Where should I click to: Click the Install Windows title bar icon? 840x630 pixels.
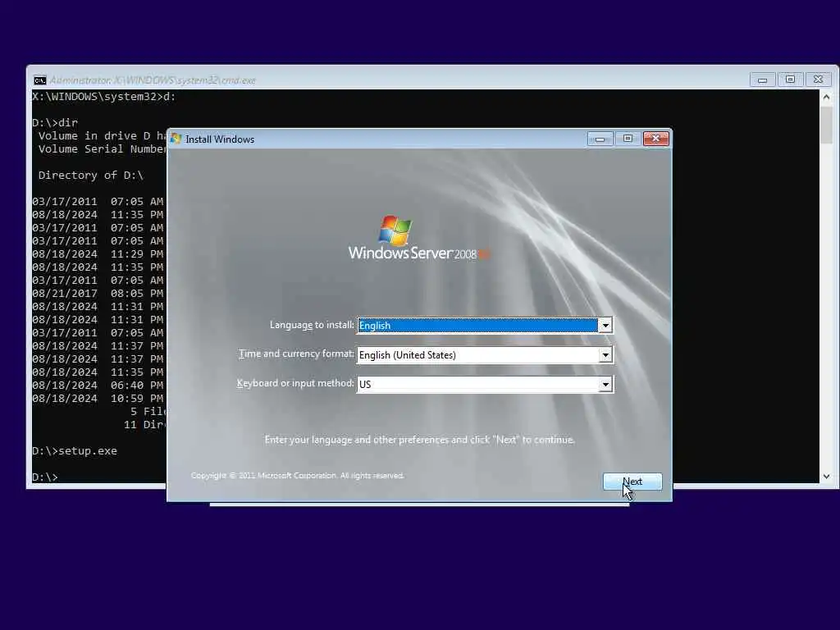[176, 139]
